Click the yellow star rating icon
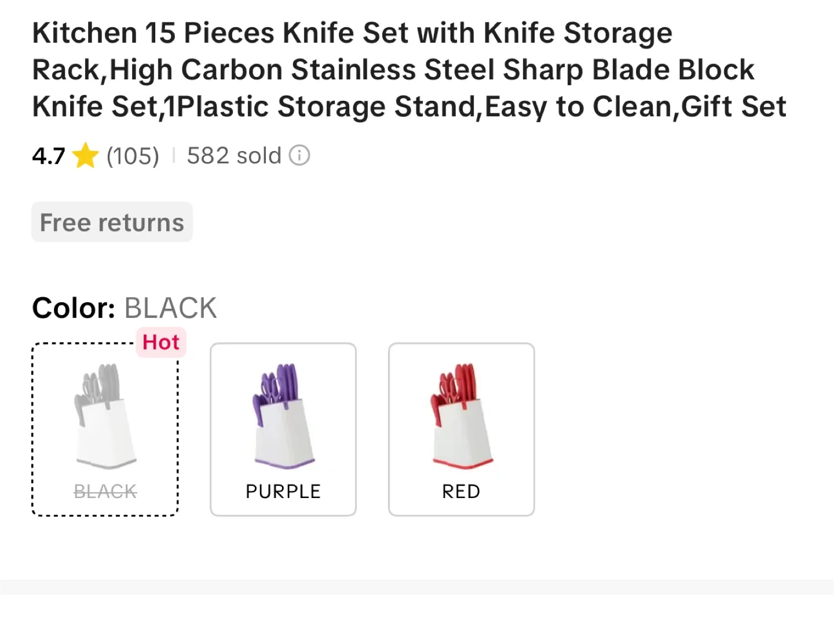The image size is (834, 644). pyautogui.click(x=85, y=155)
